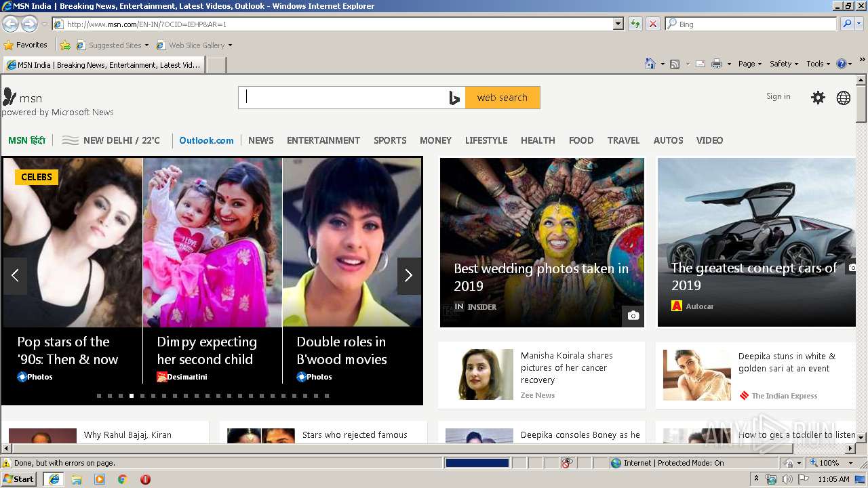Screen dimensions: 868x488
Task: Open the LIFESTYLE section
Action: click(x=486, y=140)
